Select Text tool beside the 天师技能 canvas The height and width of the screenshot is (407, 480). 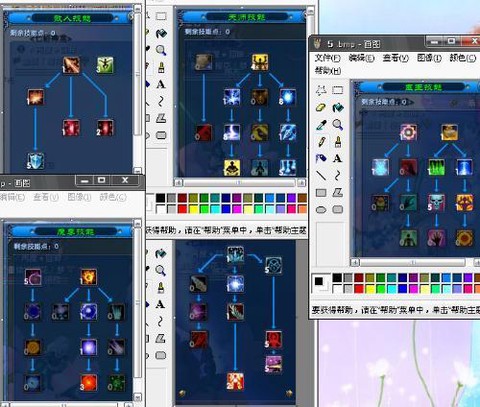coord(161,84)
